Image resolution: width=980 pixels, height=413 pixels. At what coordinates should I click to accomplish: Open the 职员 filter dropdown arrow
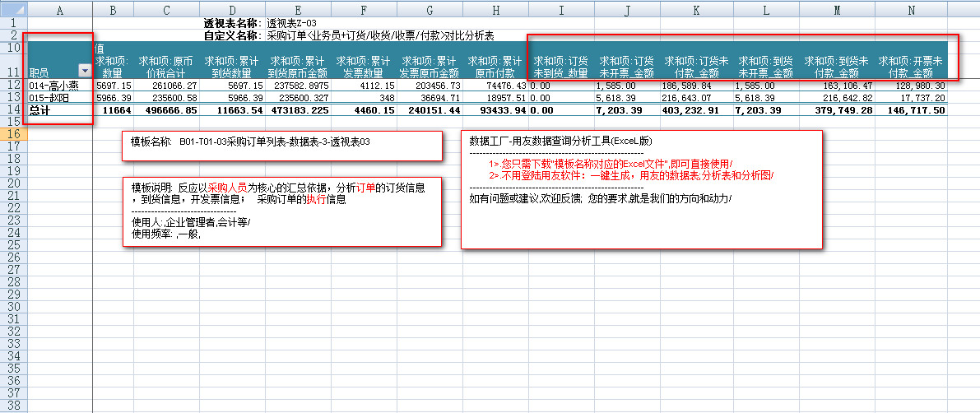click(x=84, y=72)
